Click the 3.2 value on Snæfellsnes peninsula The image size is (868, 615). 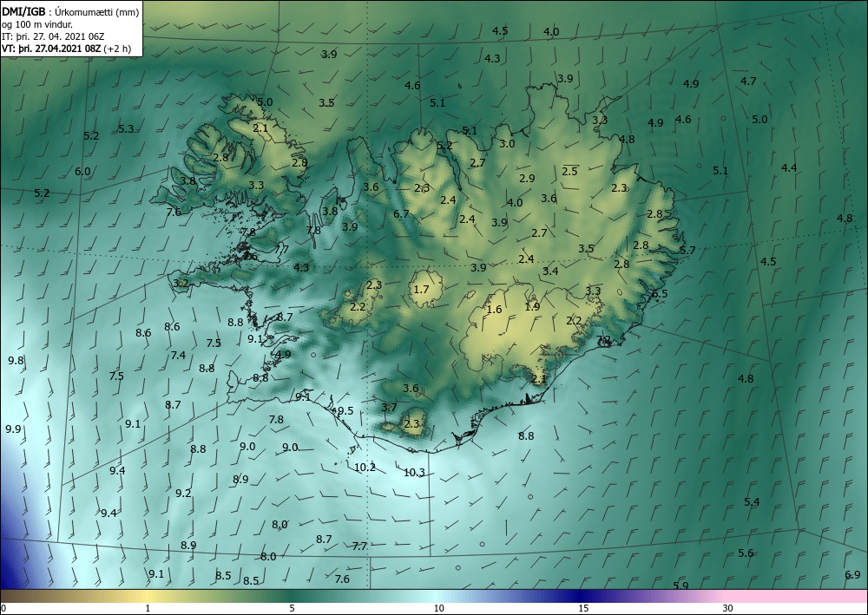coord(181,284)
